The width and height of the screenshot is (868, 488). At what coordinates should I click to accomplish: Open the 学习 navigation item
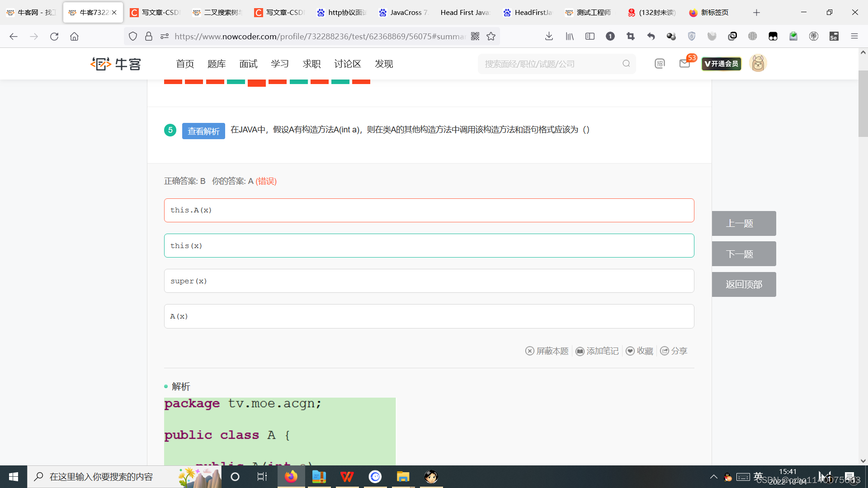point(280,64)
